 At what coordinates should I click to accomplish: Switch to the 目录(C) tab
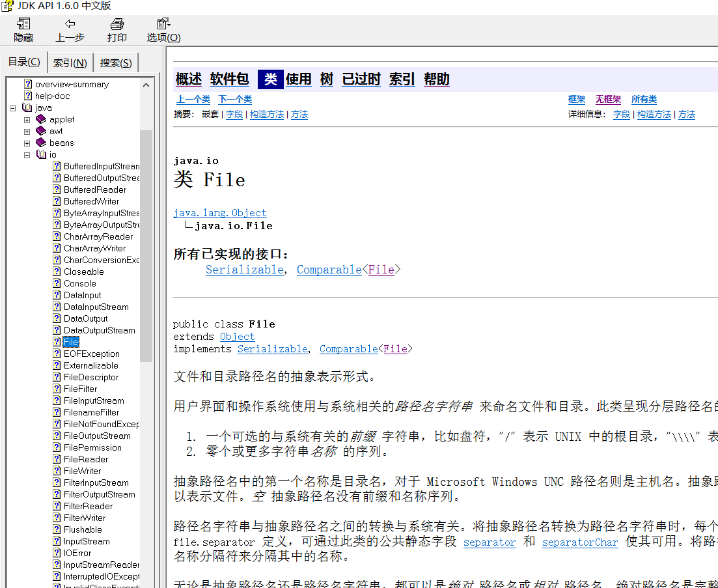[24, 62]
